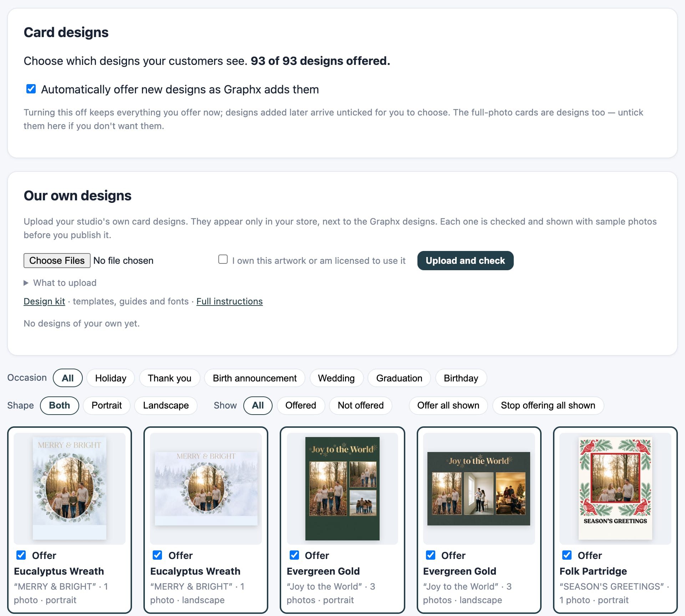This screenshot has width=685, height=616.
Task: Uncheck Offer for Folk Partridge design
Action: (x=567, y=555)
